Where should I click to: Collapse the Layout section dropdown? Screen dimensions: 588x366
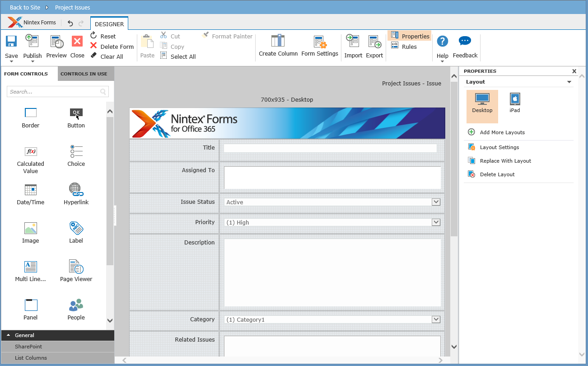click(569, 82)
